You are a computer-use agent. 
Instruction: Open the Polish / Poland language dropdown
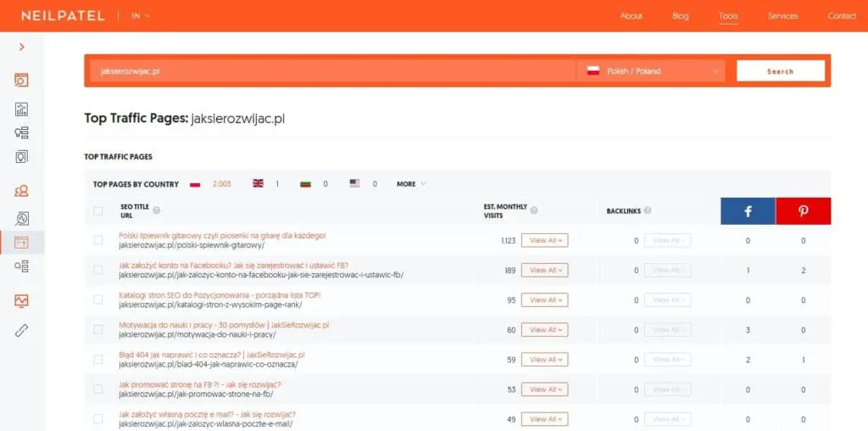tap(650, 71)
